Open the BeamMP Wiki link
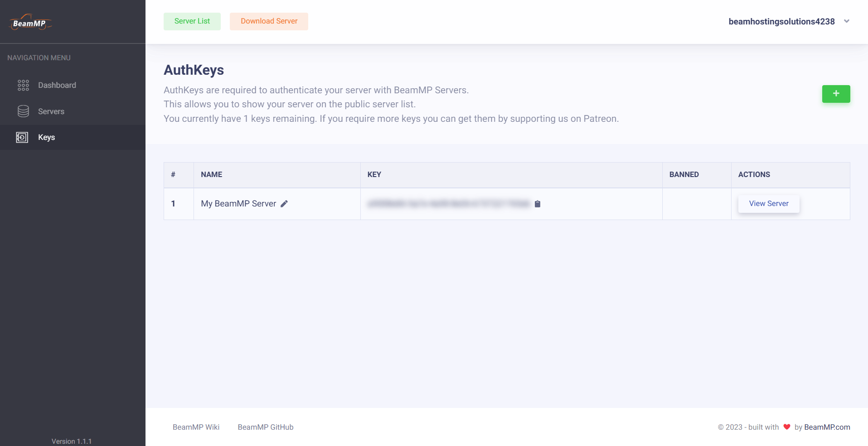The image size is (868, 446). [x=196, y=427]
